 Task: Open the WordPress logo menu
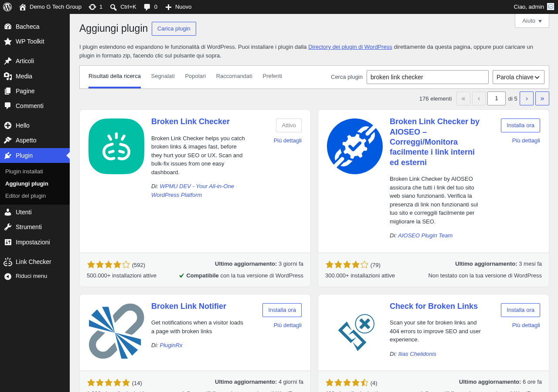point(7,7)
